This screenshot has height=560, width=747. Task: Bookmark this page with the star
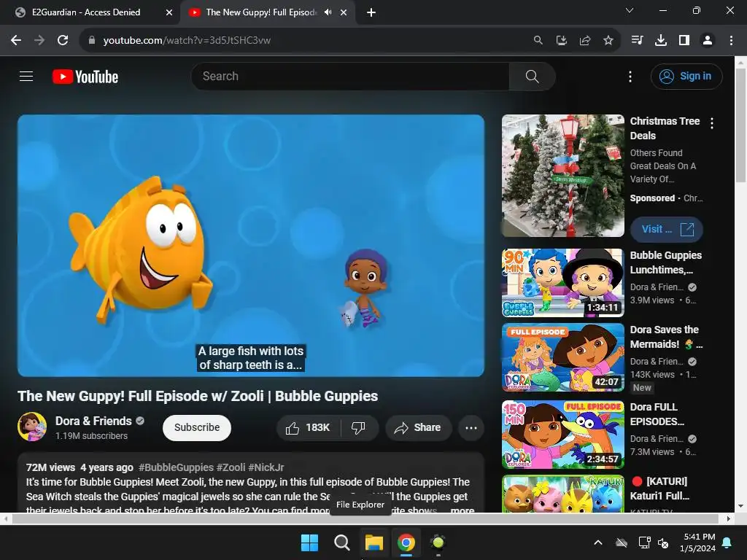click(608, 41)
